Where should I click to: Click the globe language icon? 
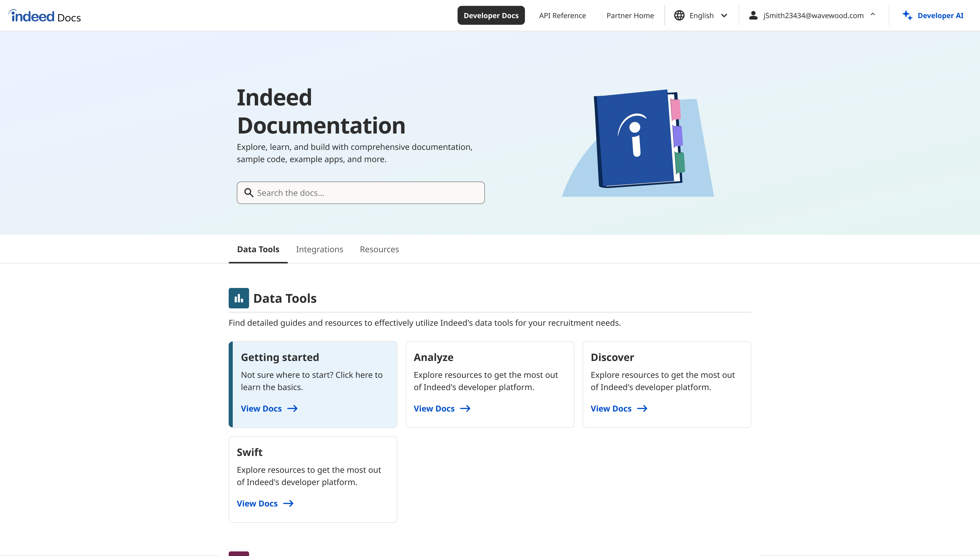coord(679,15)
